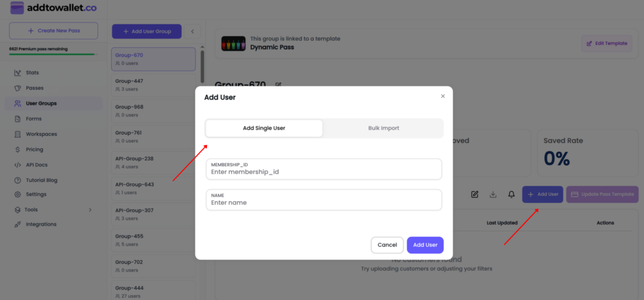Click the Update Pass Template button
Image resolution: width=644 pixels, height=300 pixels.
click(603, 194)
